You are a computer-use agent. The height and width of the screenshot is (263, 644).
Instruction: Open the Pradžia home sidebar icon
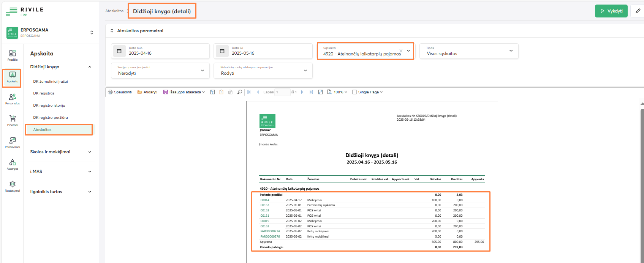[x=13, y=55]
